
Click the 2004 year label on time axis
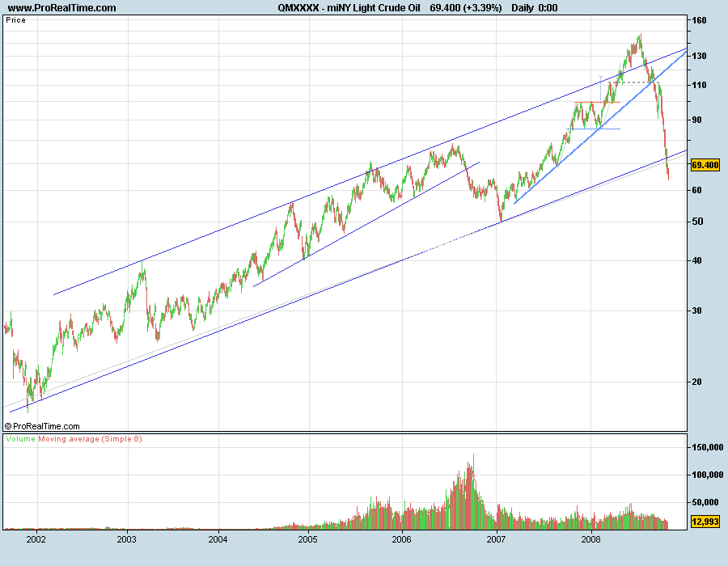click(218, 539)
